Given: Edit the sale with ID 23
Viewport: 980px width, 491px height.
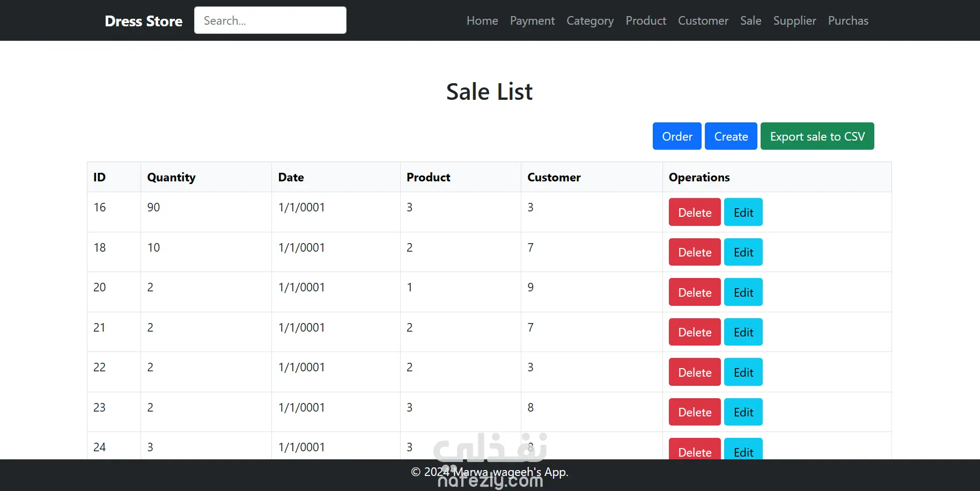Looking at the screenshot, I should [743, 412].
